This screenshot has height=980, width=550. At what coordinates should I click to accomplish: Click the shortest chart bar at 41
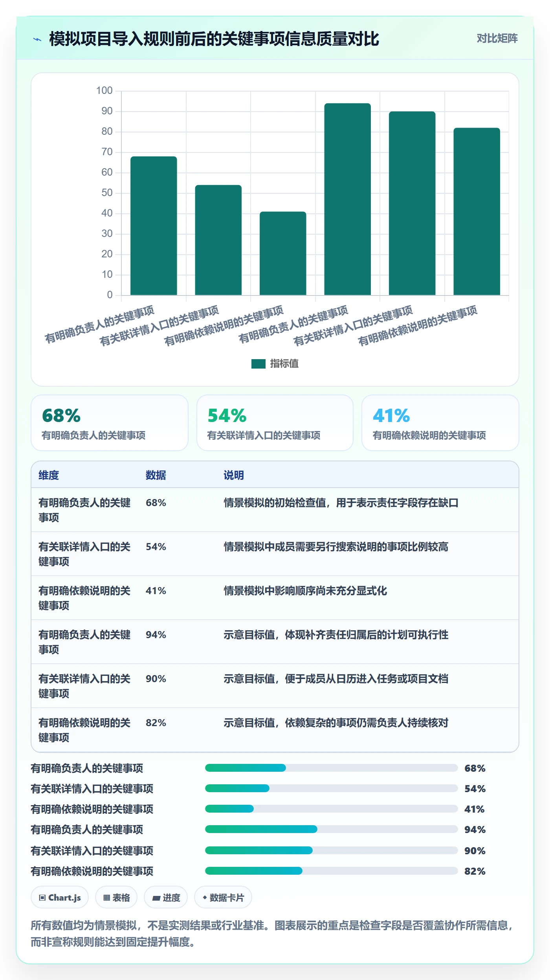(x=283, y=253)
